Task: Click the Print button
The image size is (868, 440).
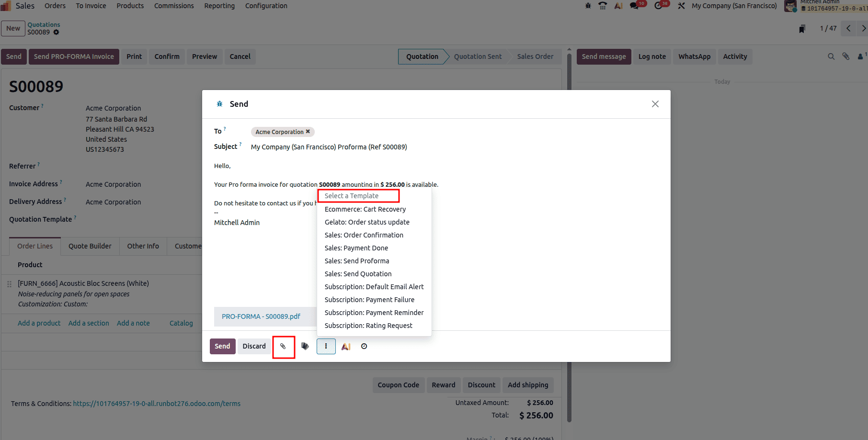Action: pos(134,56)
